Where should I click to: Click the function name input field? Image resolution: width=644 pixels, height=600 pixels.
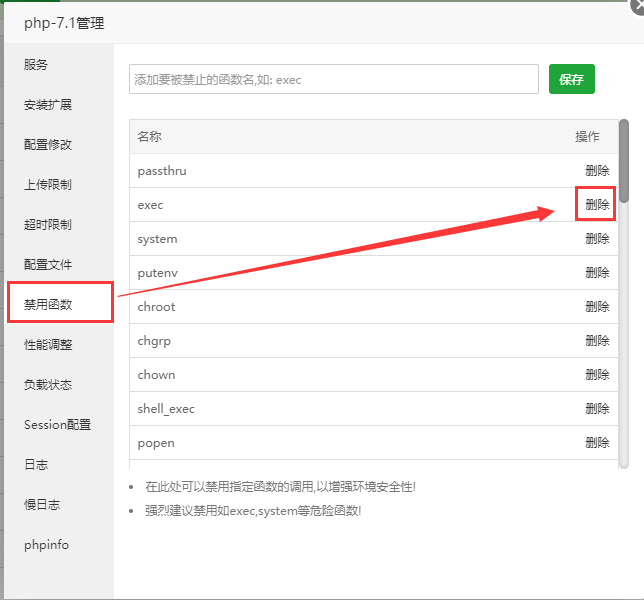(333, 79)
